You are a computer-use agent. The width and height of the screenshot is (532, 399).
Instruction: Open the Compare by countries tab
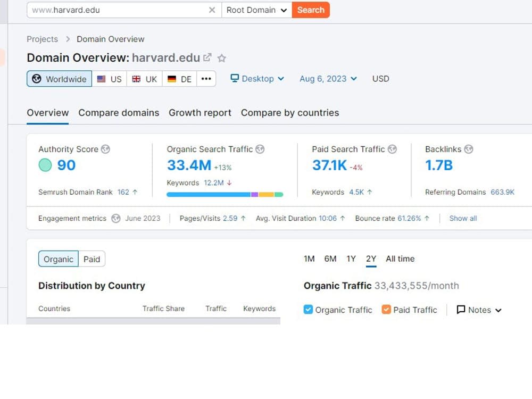pos(290,113)
